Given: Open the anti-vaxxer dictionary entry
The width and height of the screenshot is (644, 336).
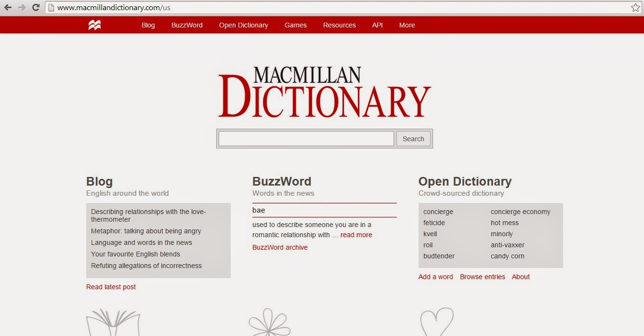Looking at the screenshot, I should [x=508, y=245].
